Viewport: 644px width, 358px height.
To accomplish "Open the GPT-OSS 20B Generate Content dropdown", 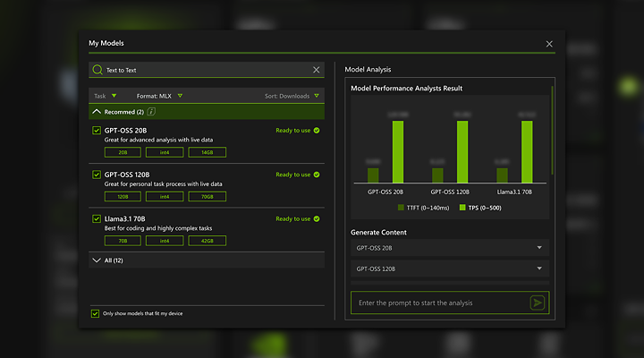I will point(450,248).
